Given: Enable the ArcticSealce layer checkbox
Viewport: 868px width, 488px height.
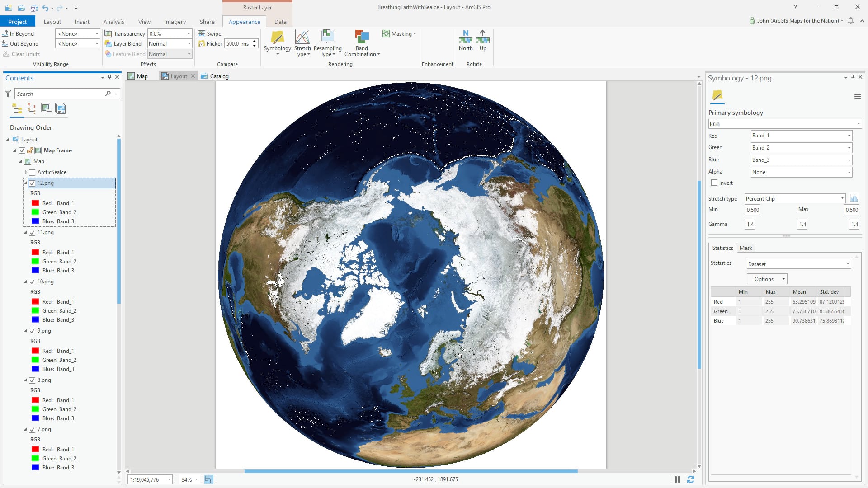Looking at the screenshot, I should coord(32,172).
